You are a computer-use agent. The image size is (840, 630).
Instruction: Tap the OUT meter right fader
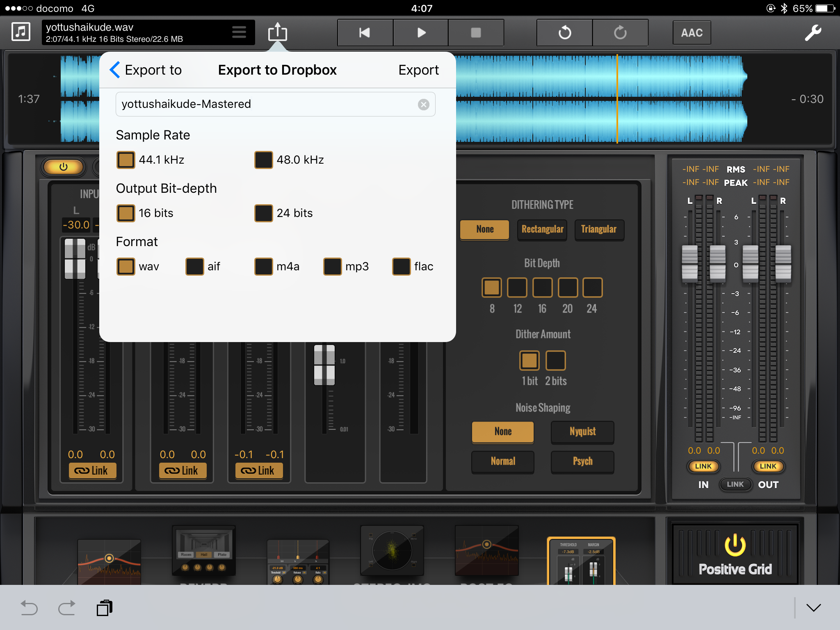[x=783, y=264]
